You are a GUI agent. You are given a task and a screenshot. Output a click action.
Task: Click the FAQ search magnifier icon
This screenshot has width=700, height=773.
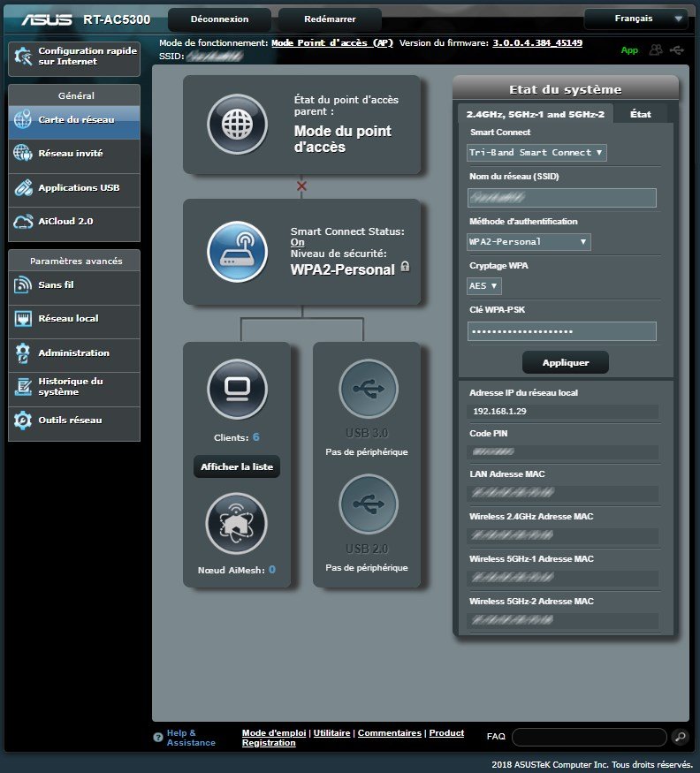tap(680, 737)
